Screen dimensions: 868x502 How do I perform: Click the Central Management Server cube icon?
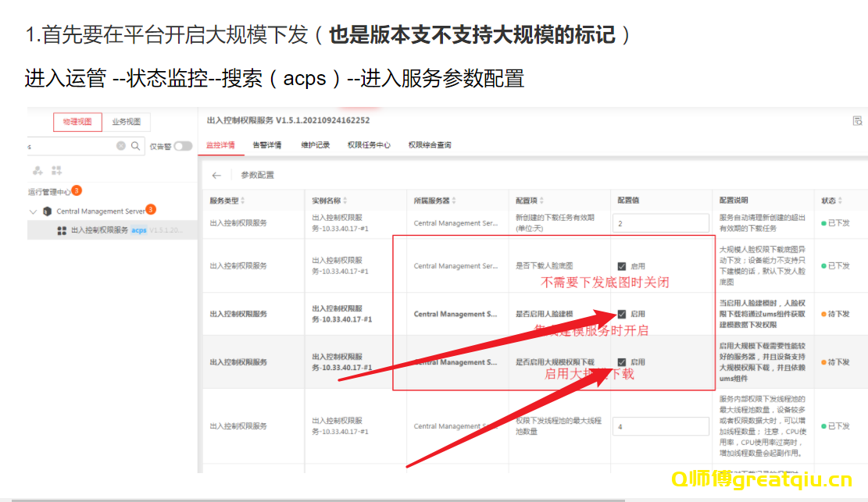(x=48, y=212)
